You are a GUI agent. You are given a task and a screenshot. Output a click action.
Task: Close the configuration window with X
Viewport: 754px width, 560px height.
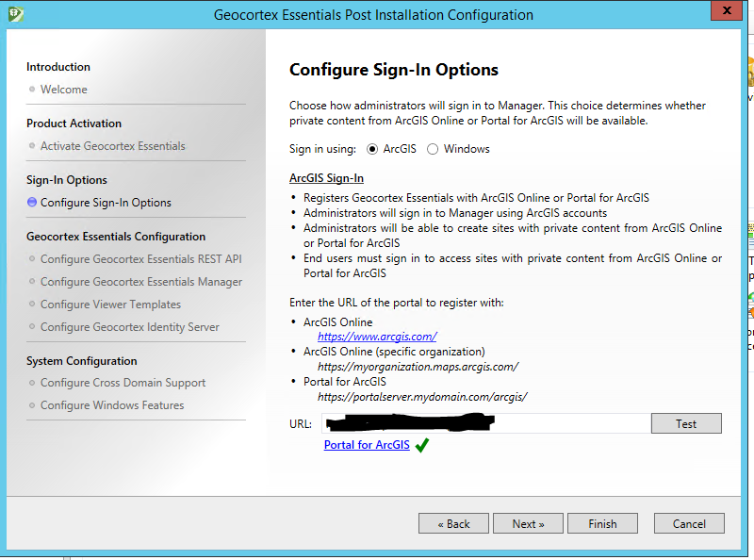point(727,10)
